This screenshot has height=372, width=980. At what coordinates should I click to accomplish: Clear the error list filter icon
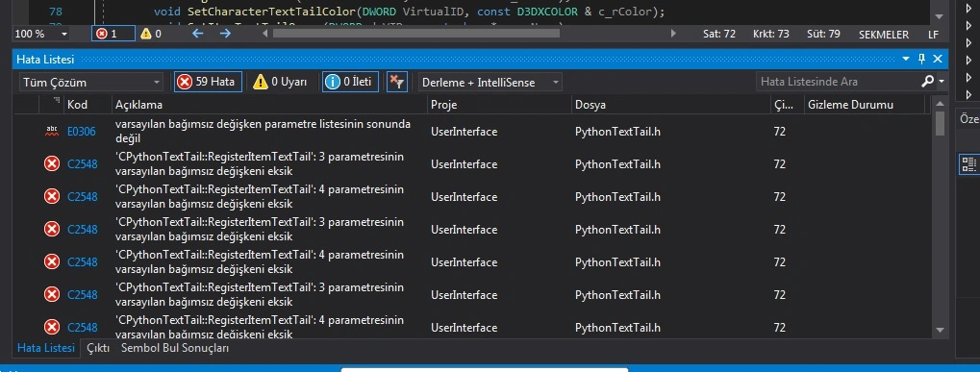click(396, 82)
